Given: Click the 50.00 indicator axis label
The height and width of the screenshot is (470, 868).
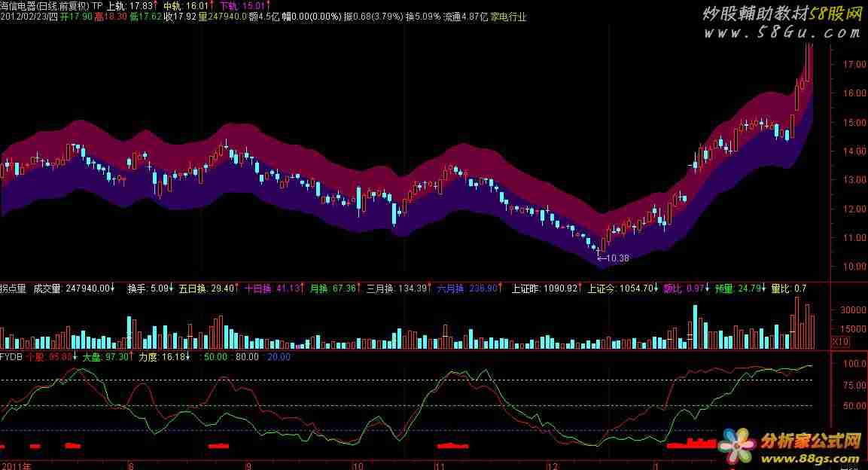Looking at the screenshot, I should [854, 406].
